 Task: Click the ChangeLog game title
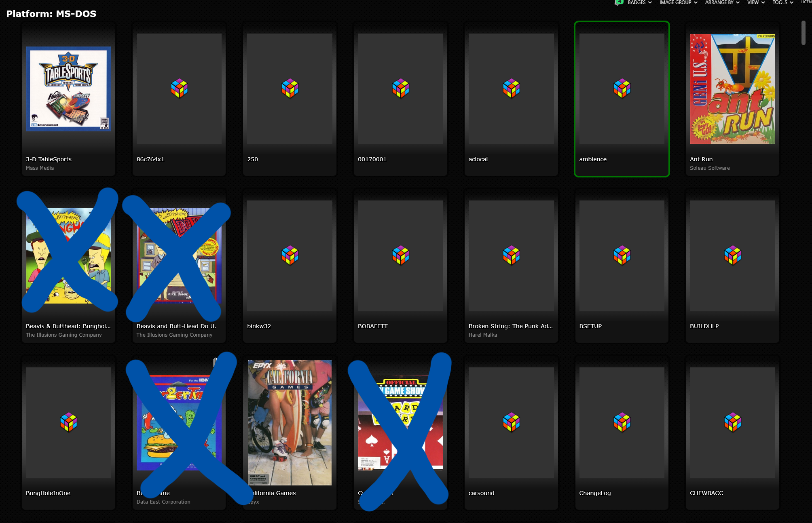[x=595, y=493]
